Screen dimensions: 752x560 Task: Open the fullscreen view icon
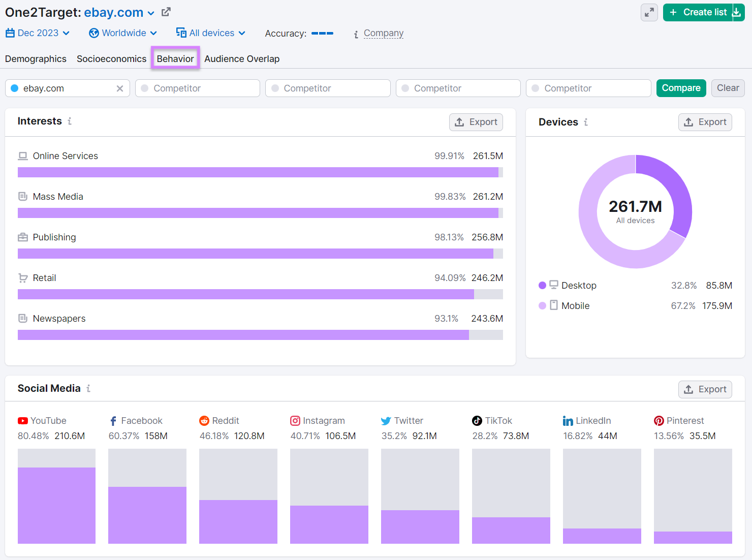[649, 12]
